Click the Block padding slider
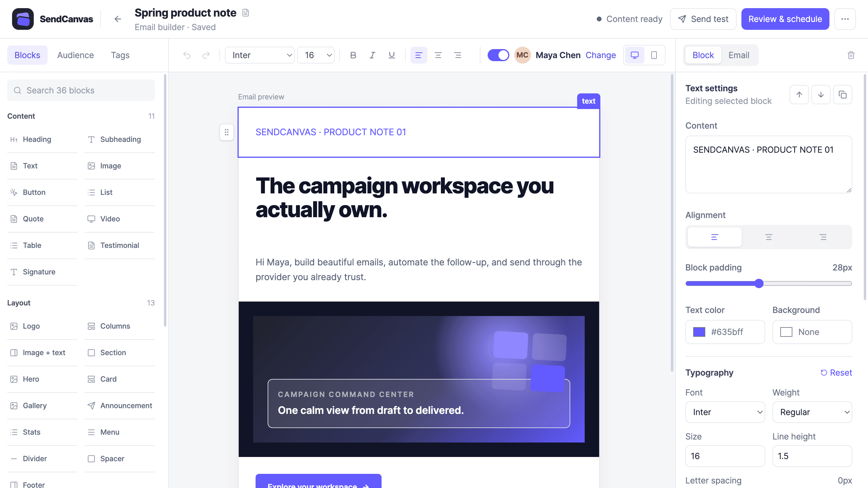This screenshot has width=868, height=488. pyautogui.click(x=769, y=283)
